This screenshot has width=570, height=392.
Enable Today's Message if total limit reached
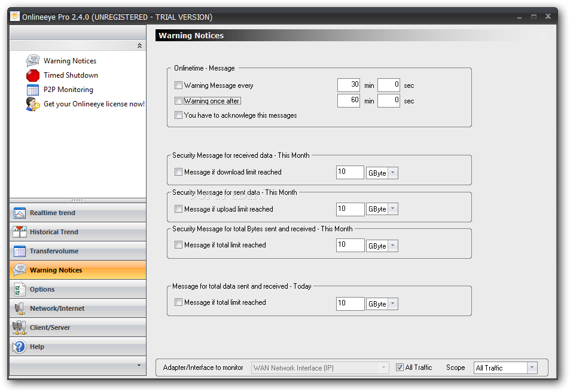click(178, 302)
